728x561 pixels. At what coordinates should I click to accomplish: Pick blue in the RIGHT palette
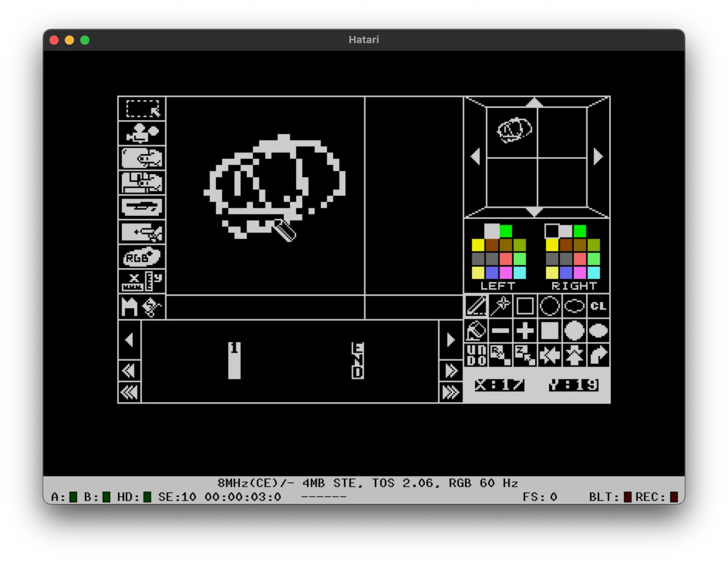coord(566,273)
